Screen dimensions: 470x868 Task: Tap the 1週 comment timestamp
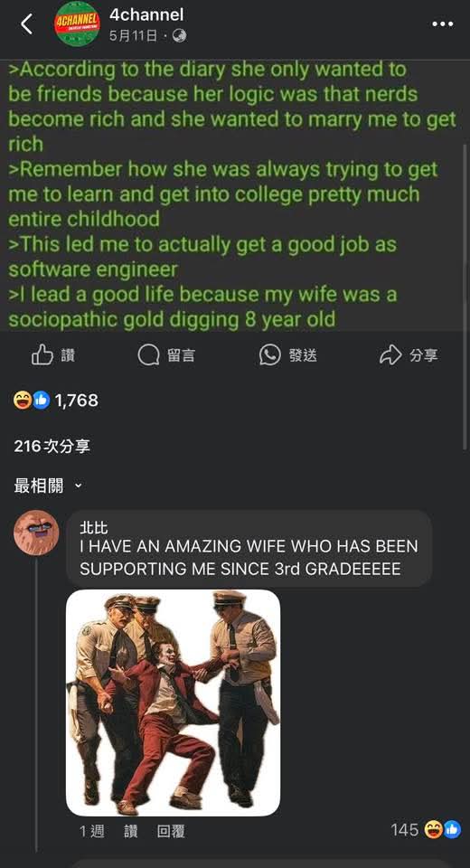click(x=92, y=831)
